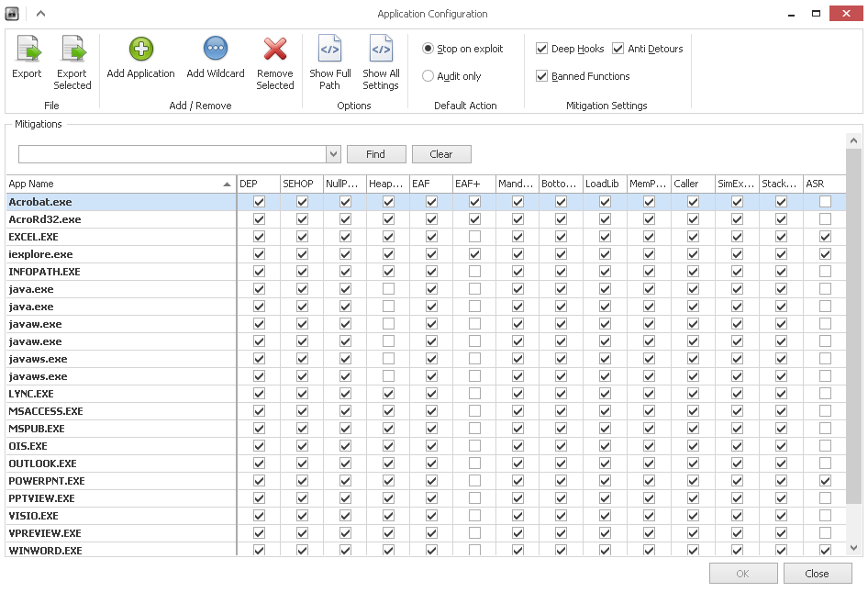Click the ASR column header
This screenshot has height=592, width=868.
tap(824, 184)
